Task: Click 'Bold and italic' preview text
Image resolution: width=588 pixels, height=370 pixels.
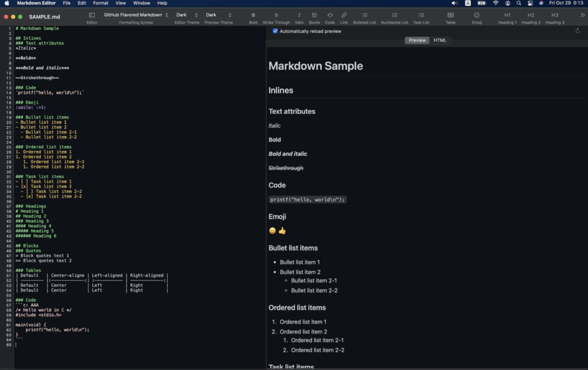Action: pyautogui.click(x=288, y=154)
